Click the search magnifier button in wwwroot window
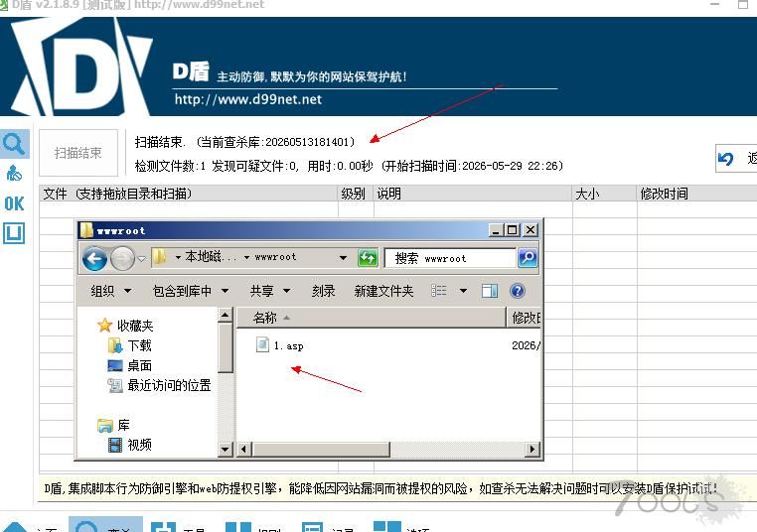 [528, 257]
